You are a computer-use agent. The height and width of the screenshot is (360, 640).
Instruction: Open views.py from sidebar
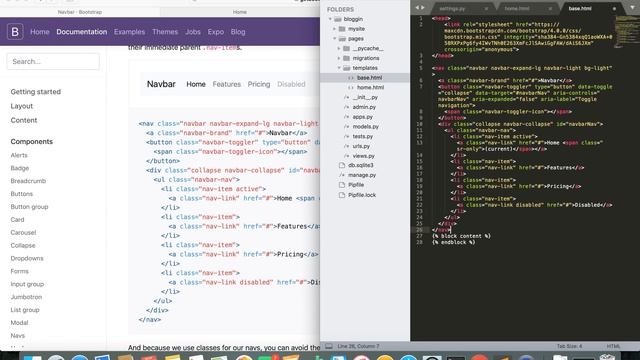coord(363,156)
